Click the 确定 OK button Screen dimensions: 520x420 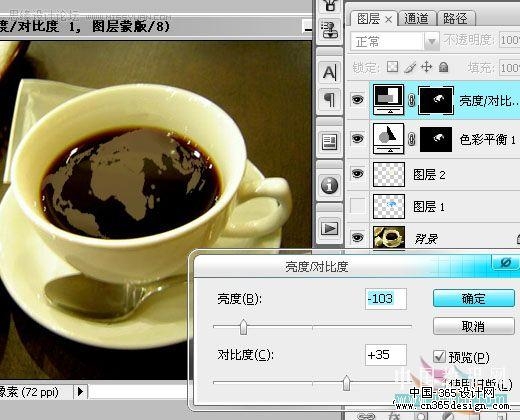pos(473,298)
